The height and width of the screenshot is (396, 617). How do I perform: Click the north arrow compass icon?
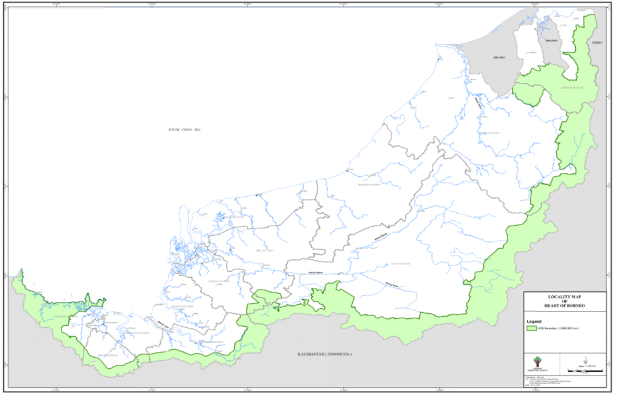585,360
